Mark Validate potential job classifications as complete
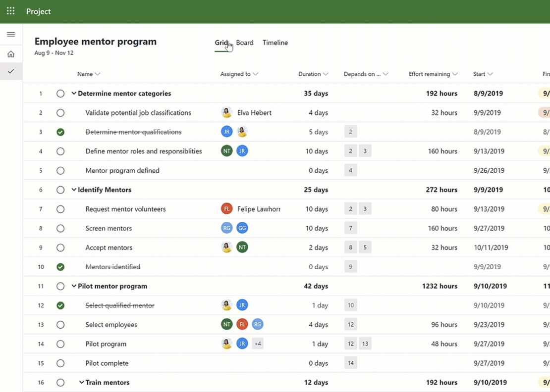The height and width of the screenshot is (392, 550). coord(60,112)
